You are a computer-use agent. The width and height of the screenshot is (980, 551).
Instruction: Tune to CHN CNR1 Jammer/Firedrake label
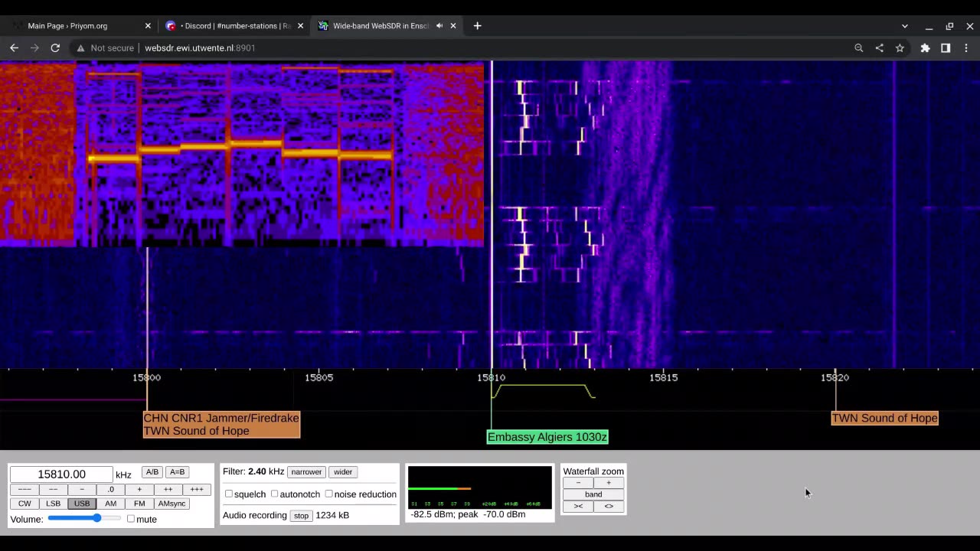click(x=220, y=418)
